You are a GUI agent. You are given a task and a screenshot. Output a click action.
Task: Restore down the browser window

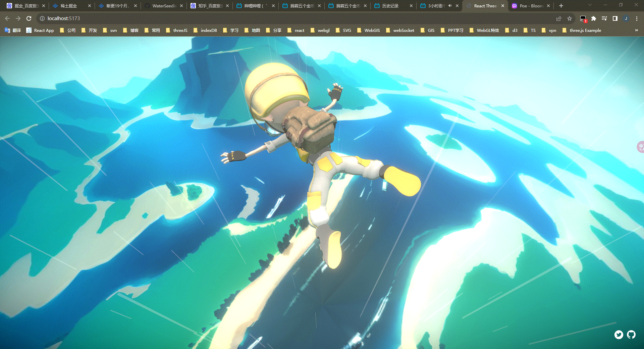621,5
